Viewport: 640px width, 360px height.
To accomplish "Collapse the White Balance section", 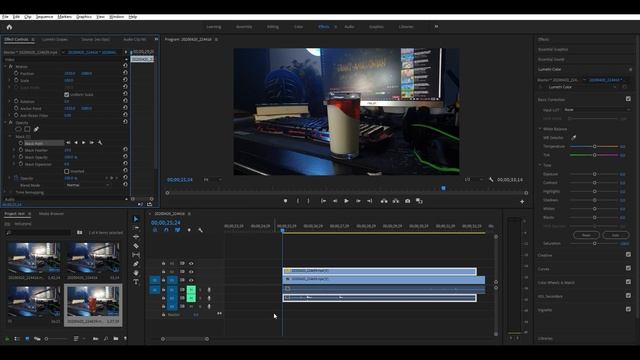I will [540, 129].
